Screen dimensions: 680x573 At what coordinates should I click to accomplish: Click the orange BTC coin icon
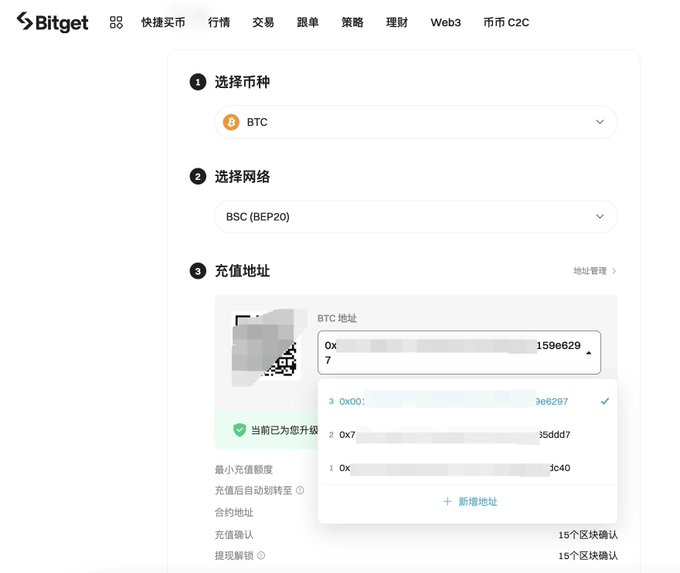(231, 122)
